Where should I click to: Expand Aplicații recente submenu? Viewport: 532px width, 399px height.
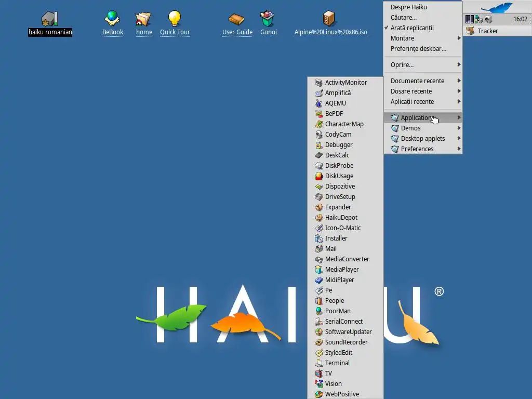pyautogui.click(x=423, y=102)
